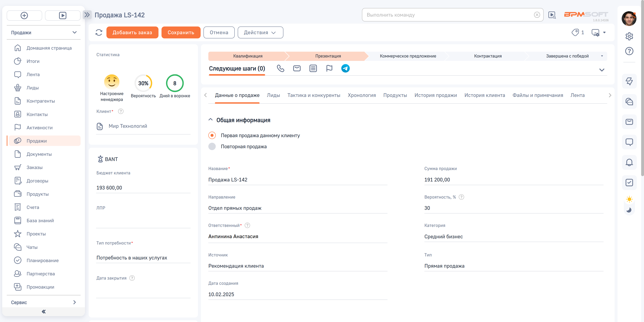Open the Файлы и примечания tab
644x322 pixels.
coord(538,95)
